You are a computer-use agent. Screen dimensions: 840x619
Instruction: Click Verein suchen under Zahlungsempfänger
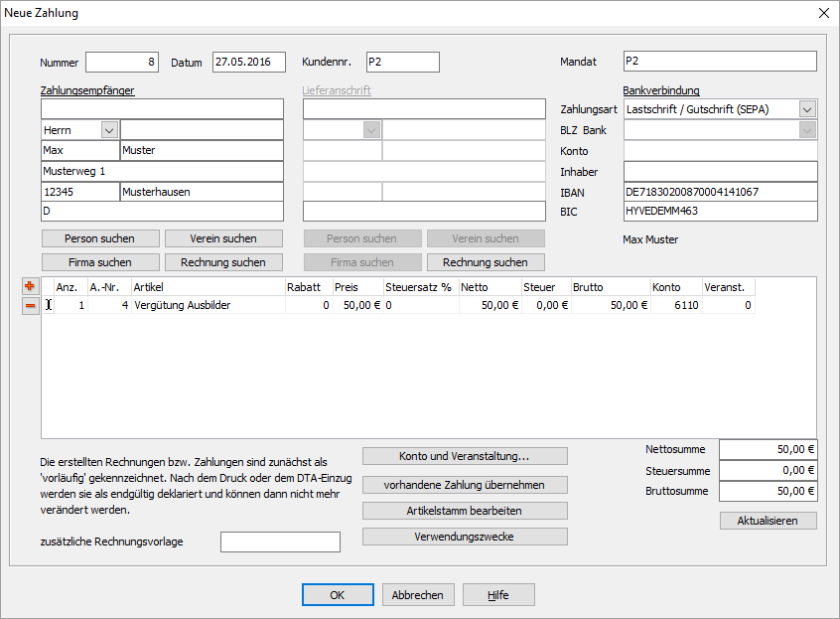pyautogui.click(x=223, y=238)
